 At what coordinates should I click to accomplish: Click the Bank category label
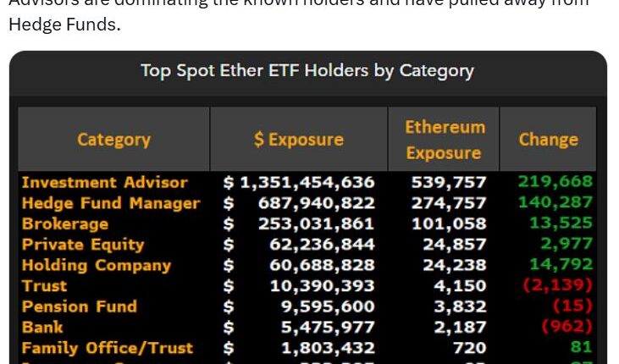(42, 327)
